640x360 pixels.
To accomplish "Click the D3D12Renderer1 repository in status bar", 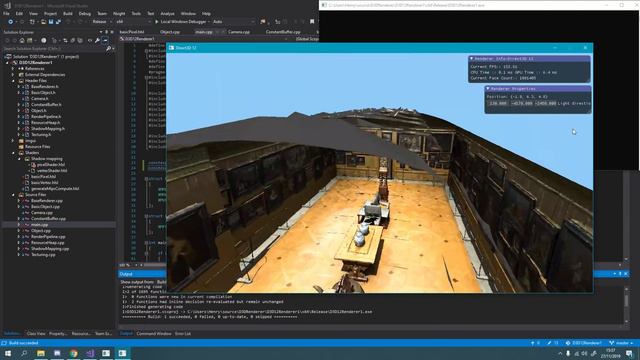I will click(x=584, y=343).
